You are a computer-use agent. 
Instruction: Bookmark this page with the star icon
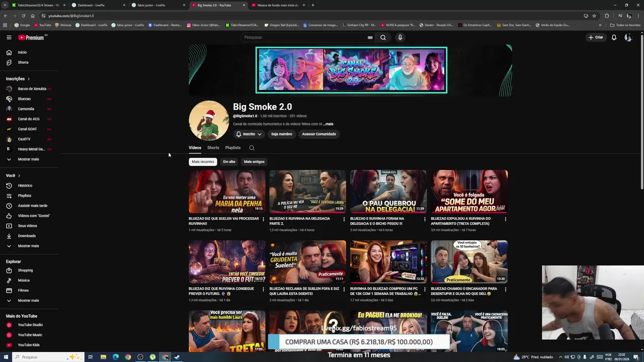[x=594, y=16]
